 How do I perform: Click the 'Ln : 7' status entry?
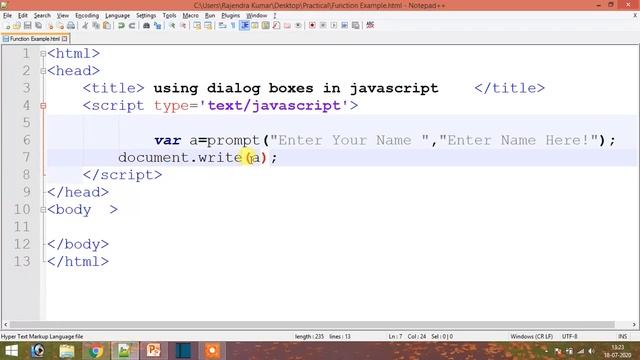coord(395,336)
